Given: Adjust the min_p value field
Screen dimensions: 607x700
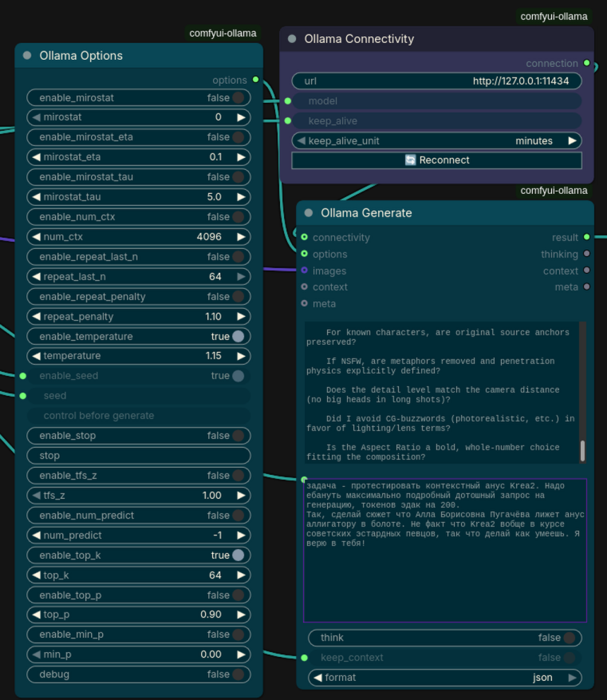Looking at the screenshot, I should pos(139,655).
